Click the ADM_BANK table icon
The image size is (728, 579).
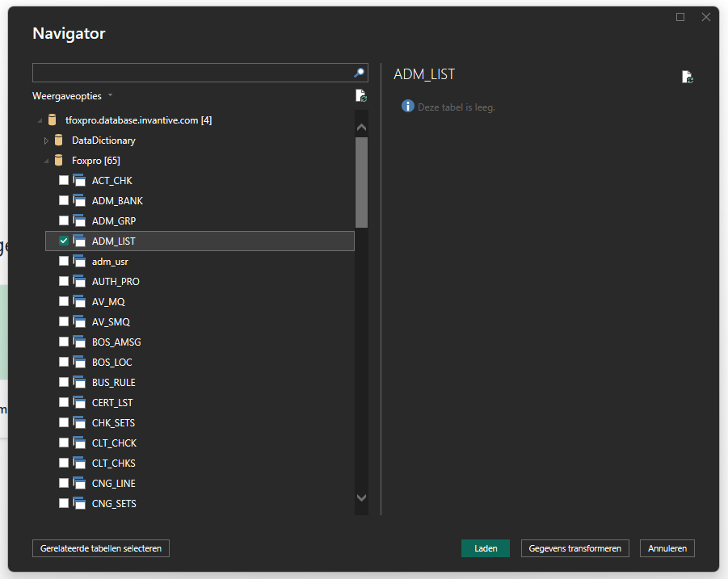(79, 201)
